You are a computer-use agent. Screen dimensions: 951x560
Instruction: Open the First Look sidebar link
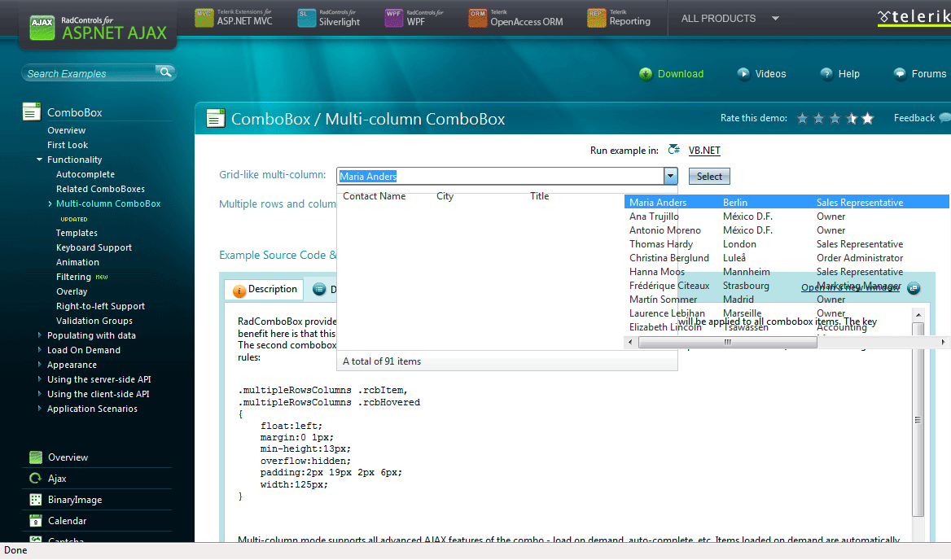(x=68, y=145)
